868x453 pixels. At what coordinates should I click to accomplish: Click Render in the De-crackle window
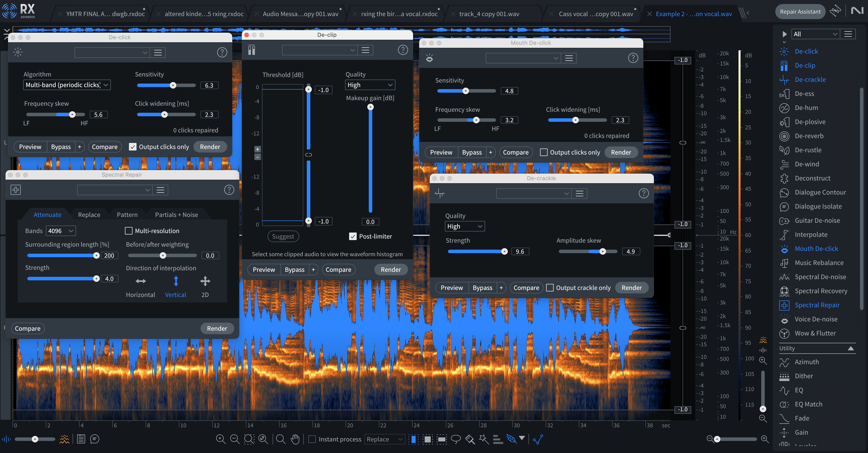tap(631, 288)
